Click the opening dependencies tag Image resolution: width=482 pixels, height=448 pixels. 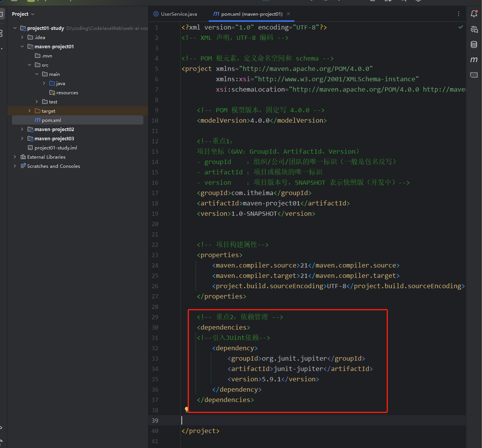224,327
